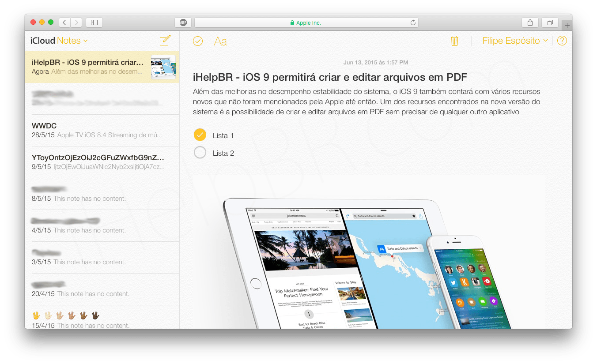The height and width of the screenshot is (364, 597).
Task: Open the blurred note dated 3/5/15
Action: coord(102,258)
